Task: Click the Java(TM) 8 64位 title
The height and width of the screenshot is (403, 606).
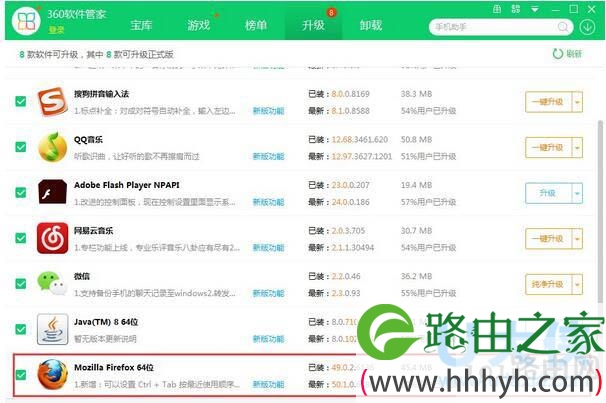Action: pyautogui.click(x=106, y=322)
